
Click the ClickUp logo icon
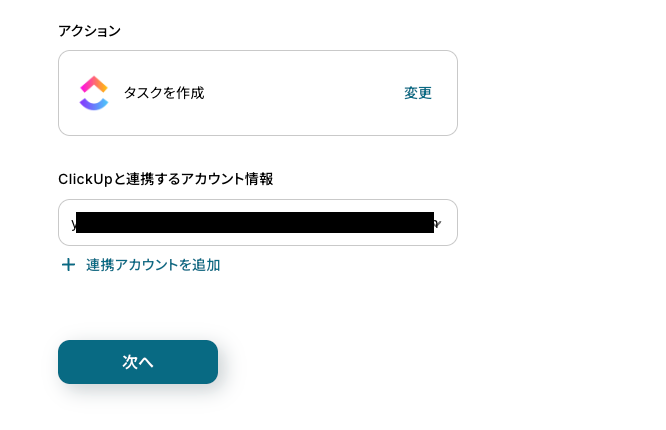tap(94, 93)
